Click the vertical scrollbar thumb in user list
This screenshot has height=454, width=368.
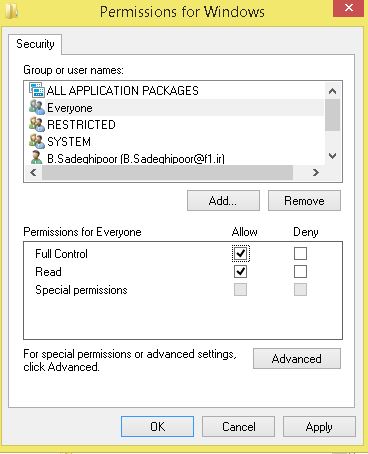(x=332, y=115)
